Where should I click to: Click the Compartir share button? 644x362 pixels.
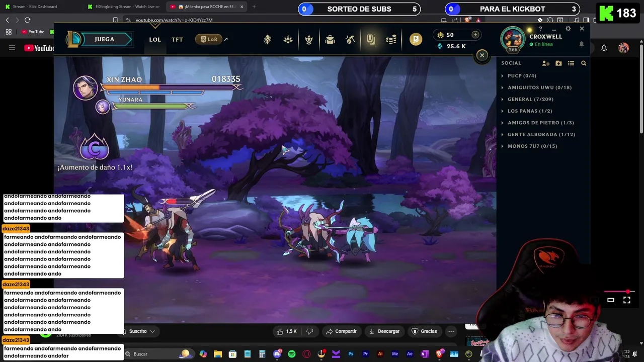click(341, 331)
